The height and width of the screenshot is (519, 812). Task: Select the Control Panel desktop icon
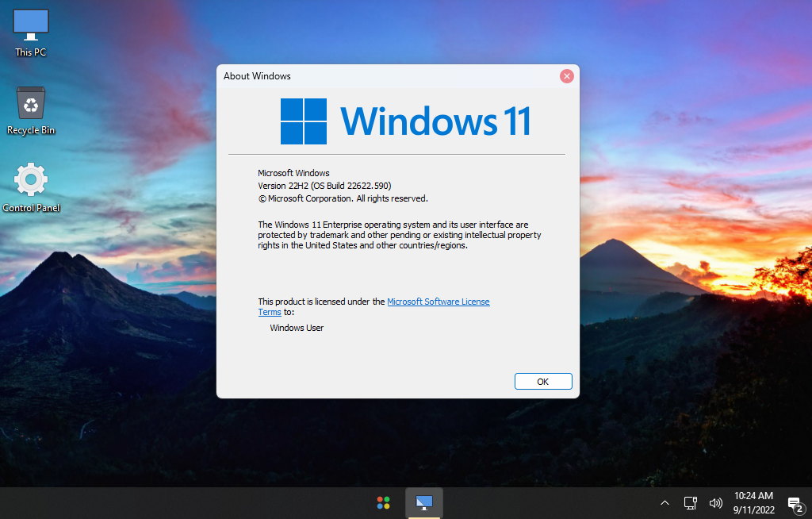tap(31, 188)
